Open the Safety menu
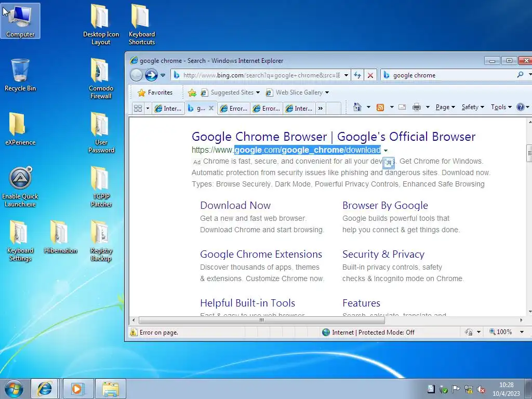The height and width of the screenshot is (399, 532). point(473,107)
